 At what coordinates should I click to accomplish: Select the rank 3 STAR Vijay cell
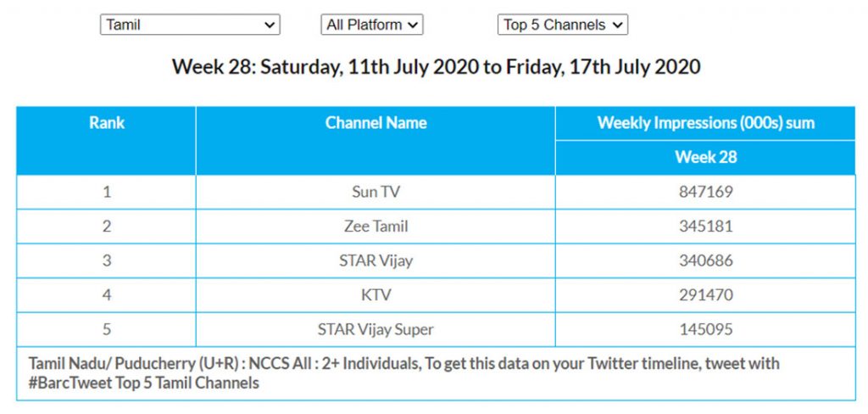(x=376, y=260)
